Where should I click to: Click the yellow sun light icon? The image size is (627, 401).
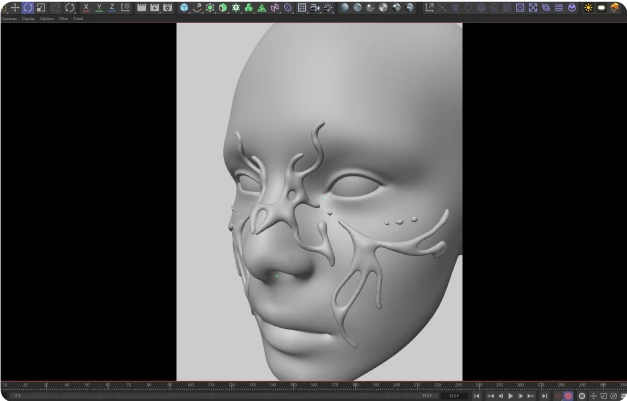588,8
